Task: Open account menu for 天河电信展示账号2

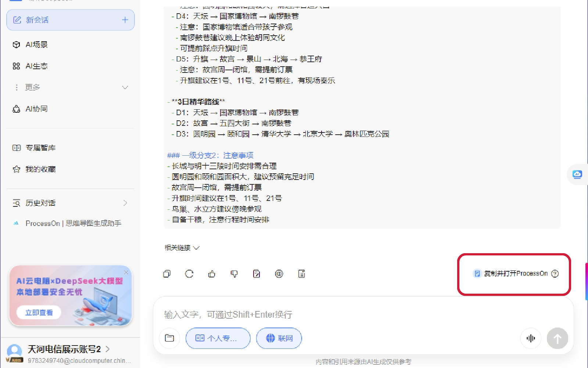Action: tap(68, 349)
